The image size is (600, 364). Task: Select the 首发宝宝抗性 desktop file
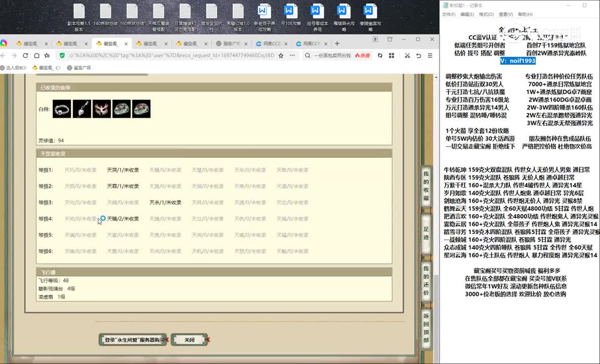211,18
